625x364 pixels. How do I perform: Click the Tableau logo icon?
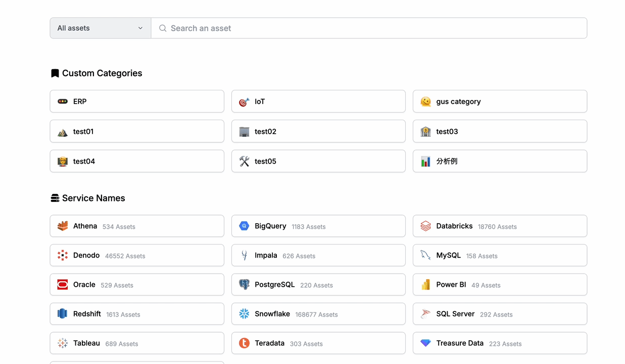63,343
